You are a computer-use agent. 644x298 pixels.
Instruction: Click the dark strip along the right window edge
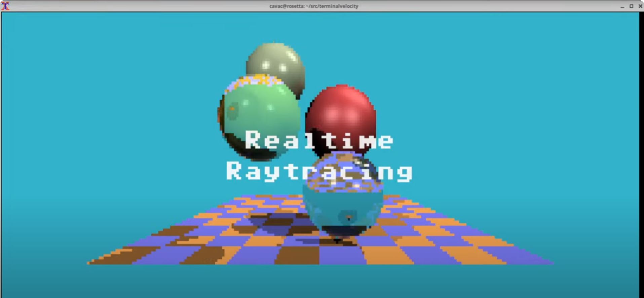point(641,151)
